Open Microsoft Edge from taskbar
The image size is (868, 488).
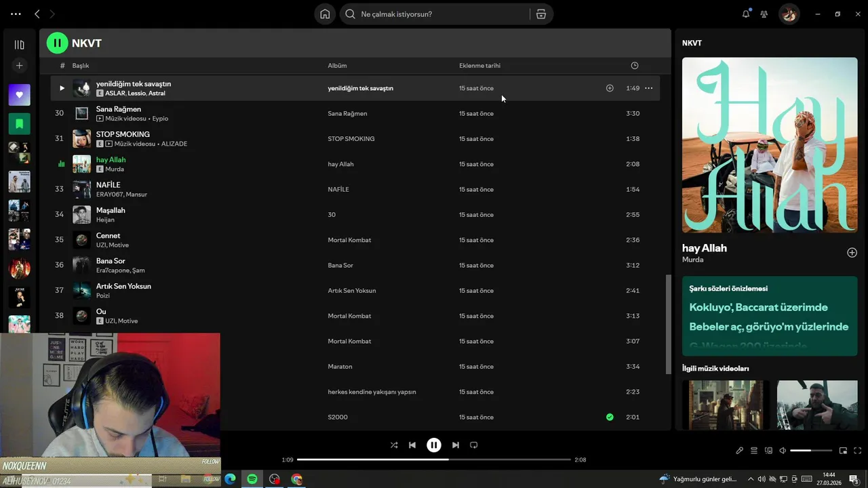click(x=230, y=479)
